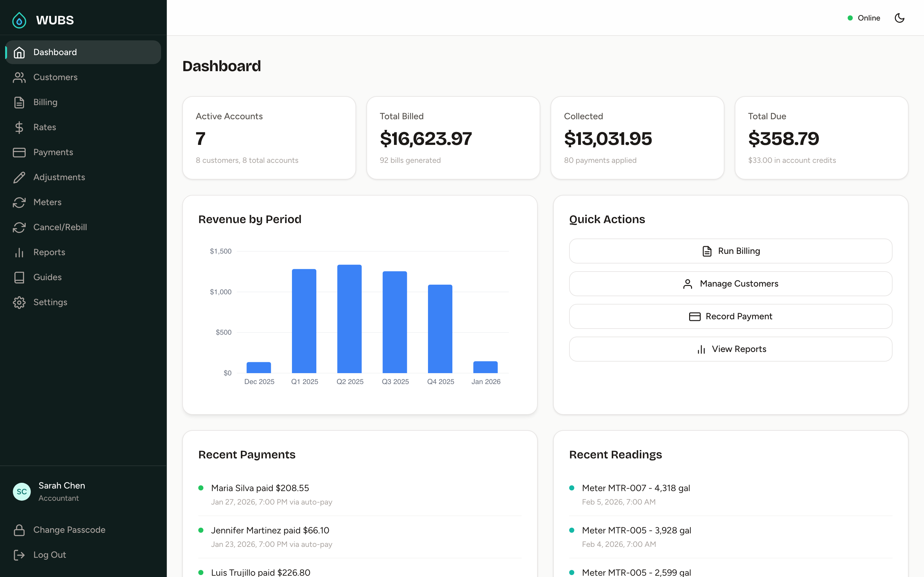The image size is (924, 577).
Task: Open Adjustments using the pencil icon
Action: (19, 177)
